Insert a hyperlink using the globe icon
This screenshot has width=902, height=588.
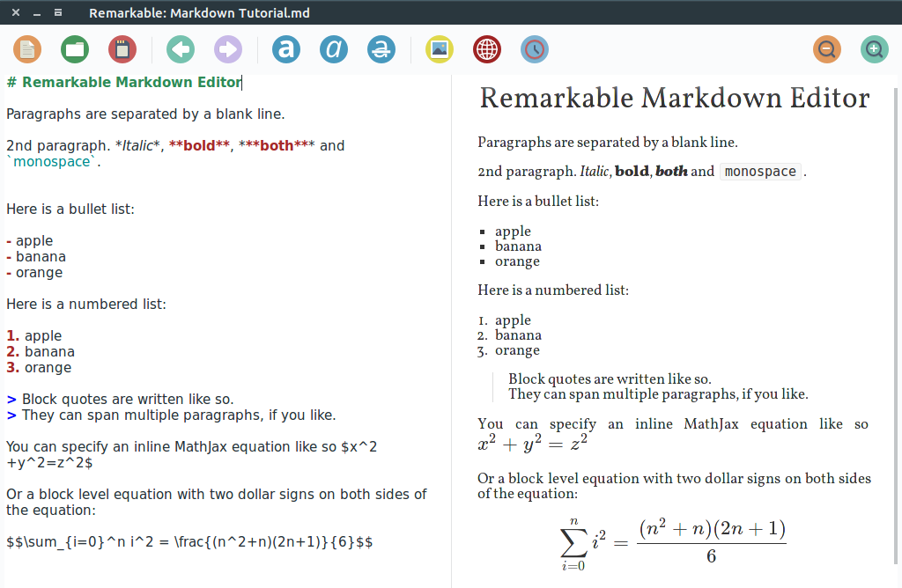coord(486,49)
